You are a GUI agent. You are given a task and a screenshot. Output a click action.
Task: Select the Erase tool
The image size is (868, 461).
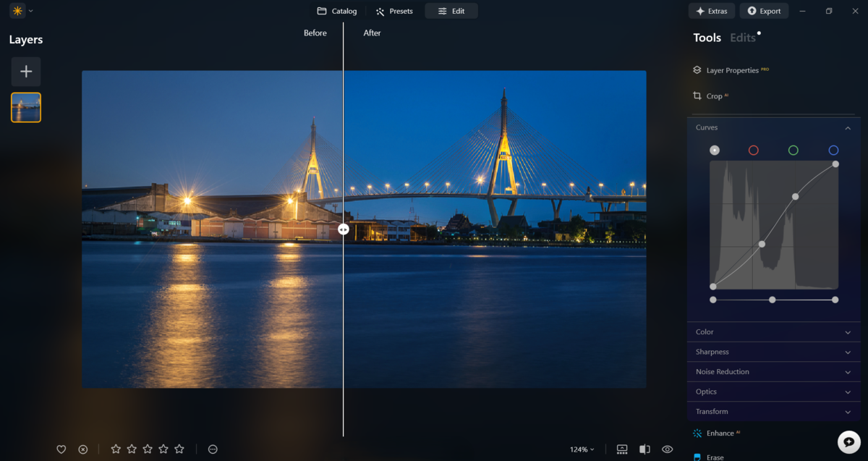714,457
